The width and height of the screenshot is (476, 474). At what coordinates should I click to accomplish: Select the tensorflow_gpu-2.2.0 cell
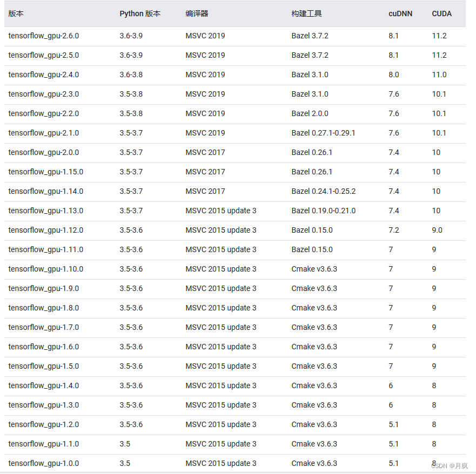pos(43,113)
